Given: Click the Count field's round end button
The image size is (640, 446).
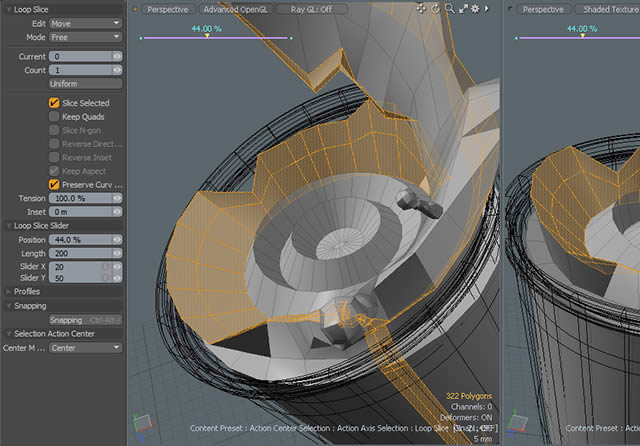Looking at the screenshot, I should pos(117,70).
